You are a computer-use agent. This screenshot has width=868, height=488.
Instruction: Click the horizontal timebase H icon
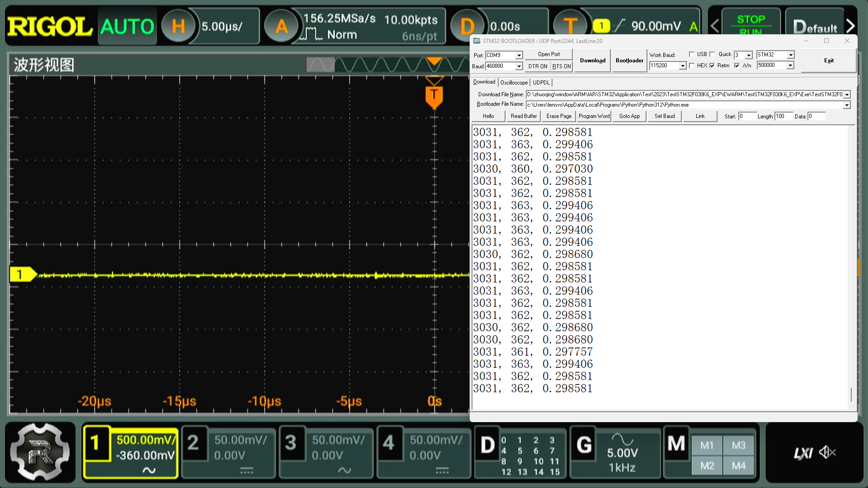pos(178,26)
